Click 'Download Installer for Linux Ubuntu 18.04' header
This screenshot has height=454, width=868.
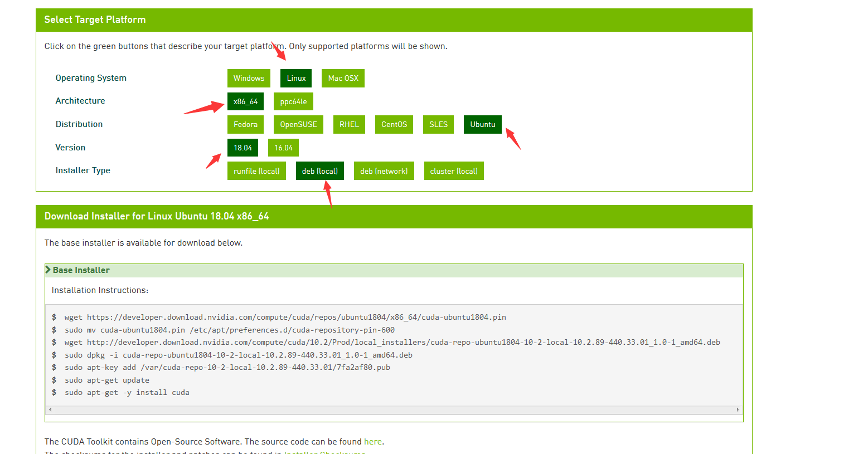point(157,216)
